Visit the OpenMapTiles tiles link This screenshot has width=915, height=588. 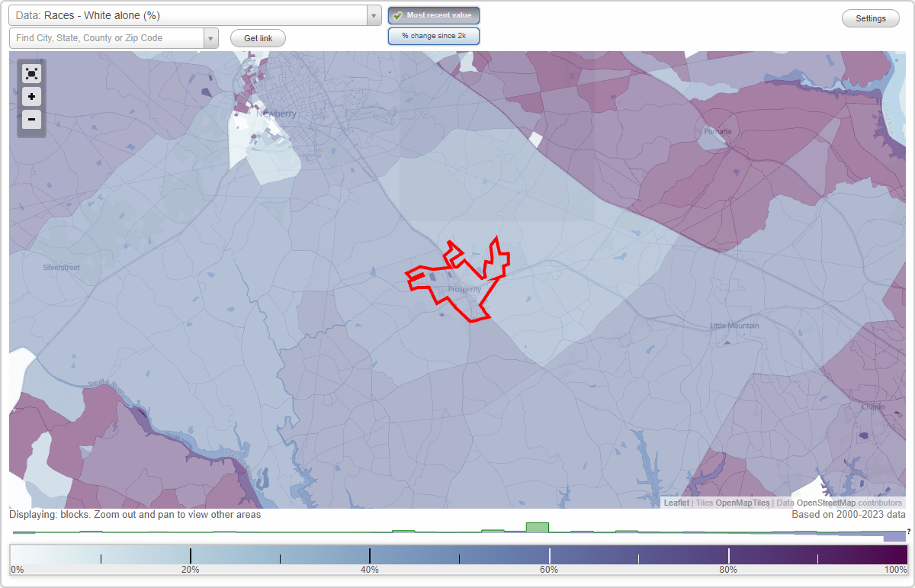(743, 503)
